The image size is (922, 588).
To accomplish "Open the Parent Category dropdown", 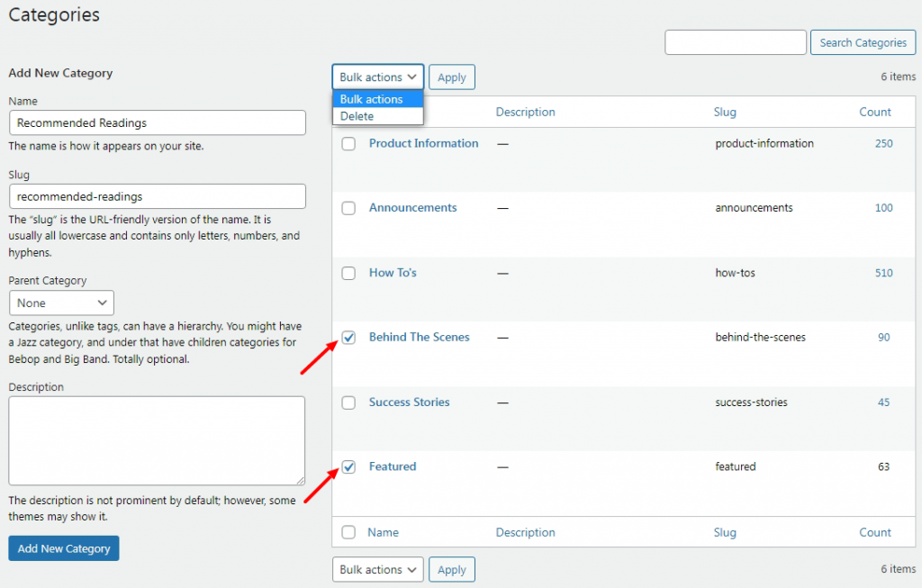I will (x=61, y=303).
